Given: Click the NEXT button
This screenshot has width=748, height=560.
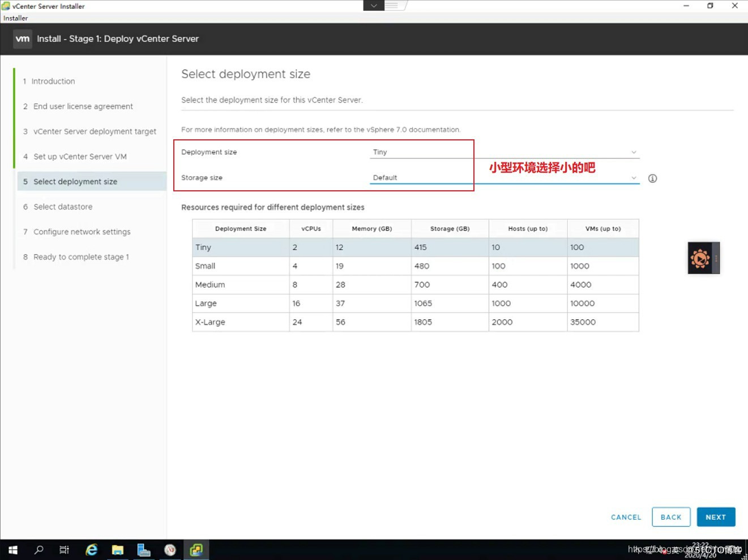Looking at the screenshot, I should click(716, 517).
